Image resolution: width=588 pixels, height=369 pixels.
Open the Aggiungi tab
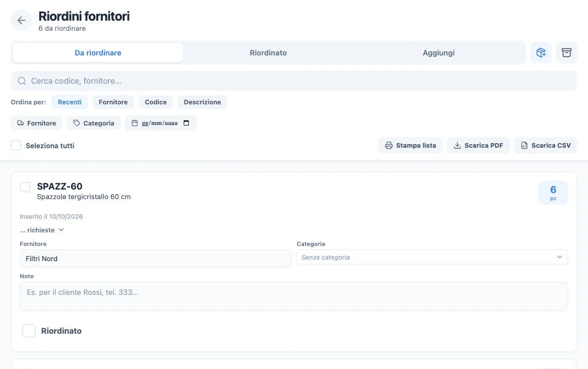[x=438, y=53]
